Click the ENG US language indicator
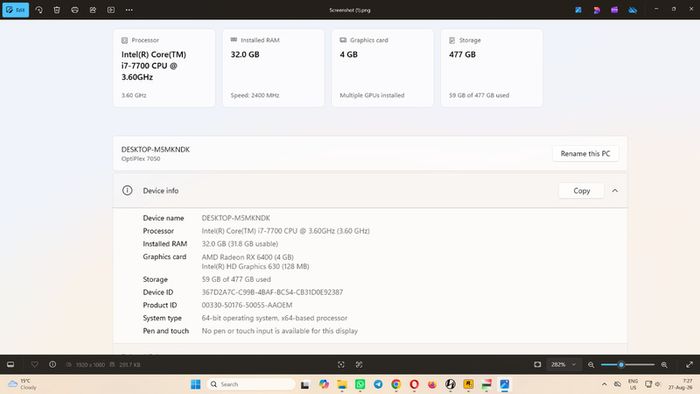700x394 pixels. pos(633,384)
